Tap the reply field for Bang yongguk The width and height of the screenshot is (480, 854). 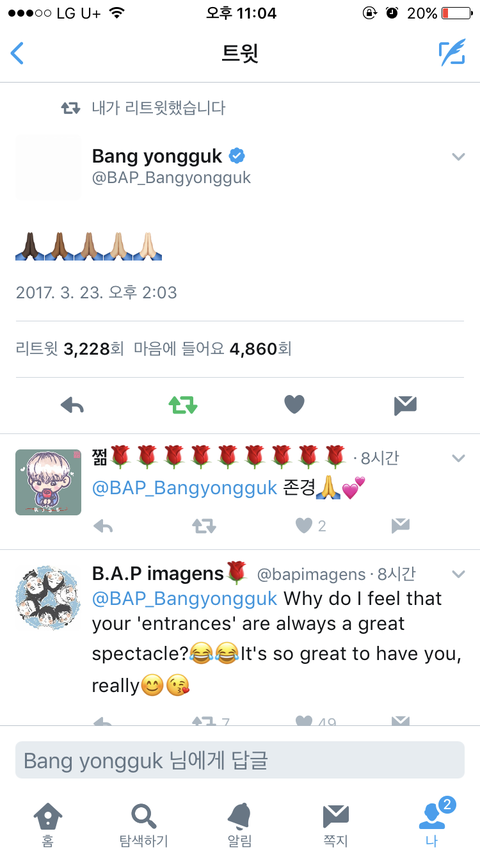240,760
